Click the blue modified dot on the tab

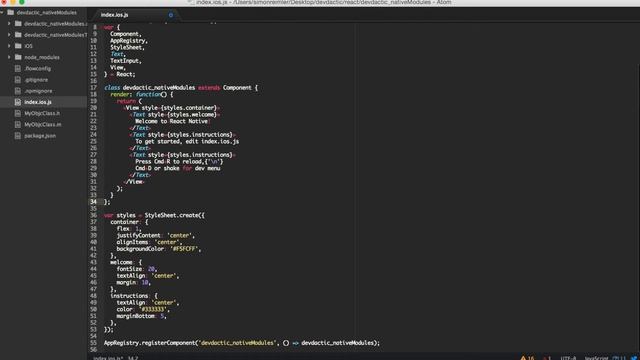[171, 15]
